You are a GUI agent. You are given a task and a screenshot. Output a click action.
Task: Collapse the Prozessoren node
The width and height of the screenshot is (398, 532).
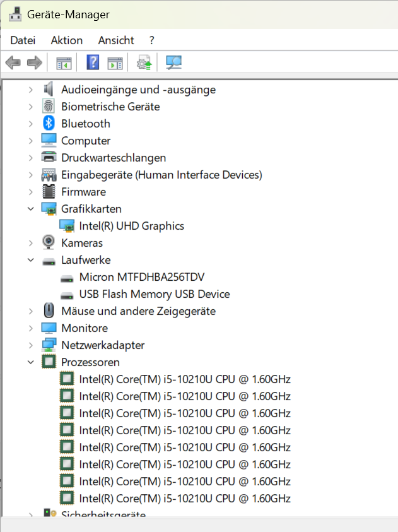click(31, 362)
